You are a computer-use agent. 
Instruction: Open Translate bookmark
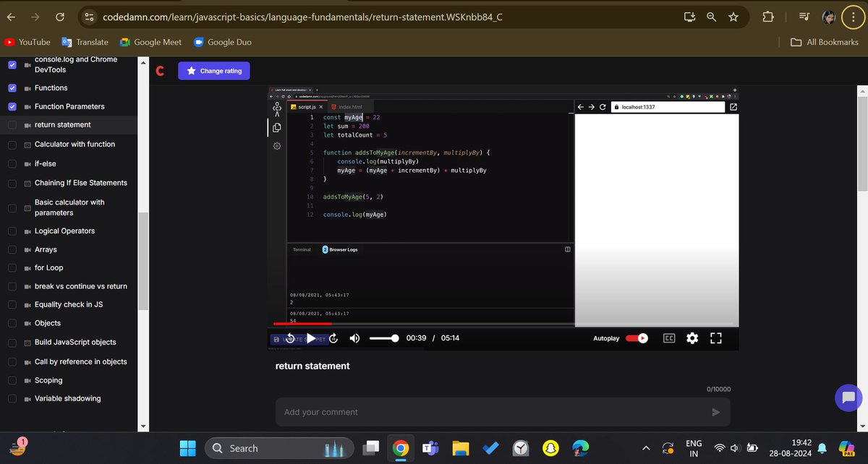coord(85,42)
